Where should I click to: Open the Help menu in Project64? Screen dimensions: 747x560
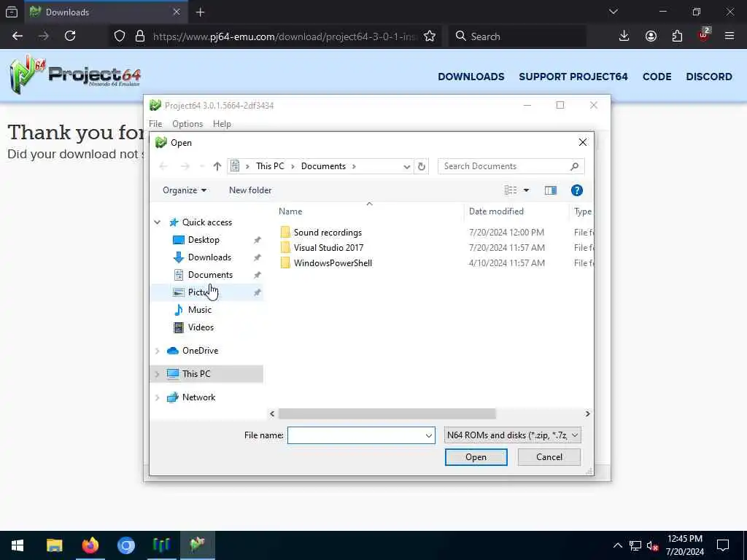click(222, 124)
